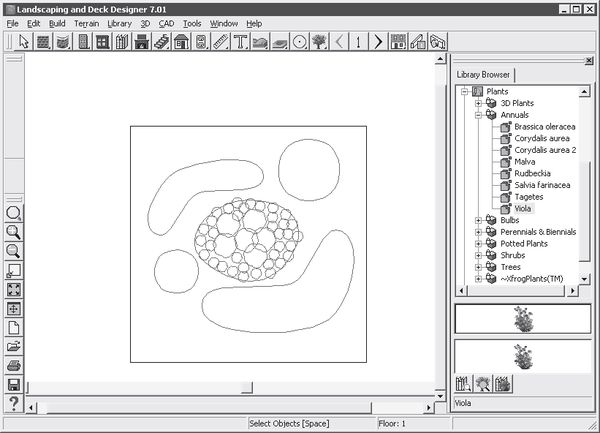
Task: Click the Open folder icon
Action: point(15,346)
